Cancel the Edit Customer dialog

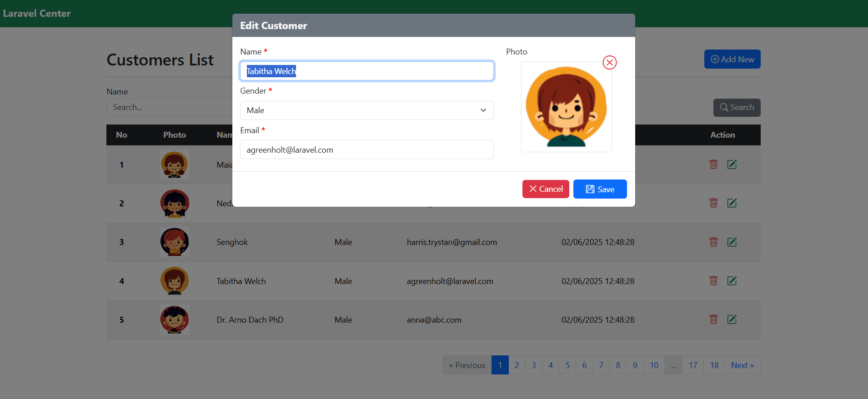click(546, 189)
